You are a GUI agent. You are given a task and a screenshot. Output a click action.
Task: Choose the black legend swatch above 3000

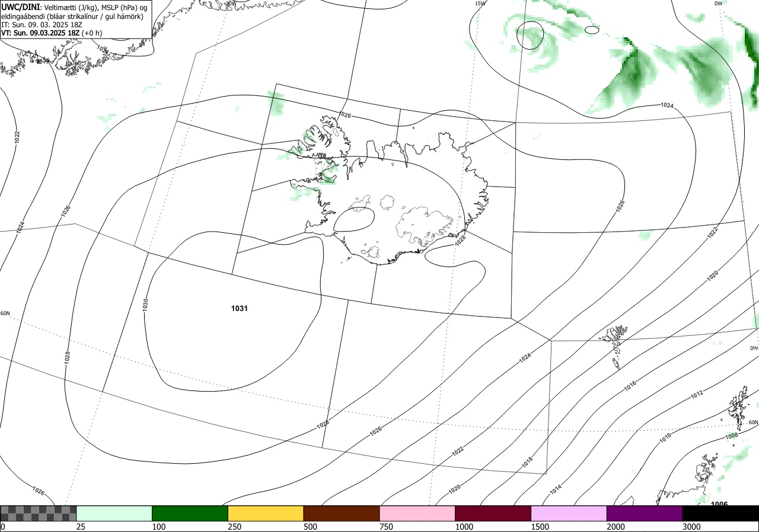[720, 513]
